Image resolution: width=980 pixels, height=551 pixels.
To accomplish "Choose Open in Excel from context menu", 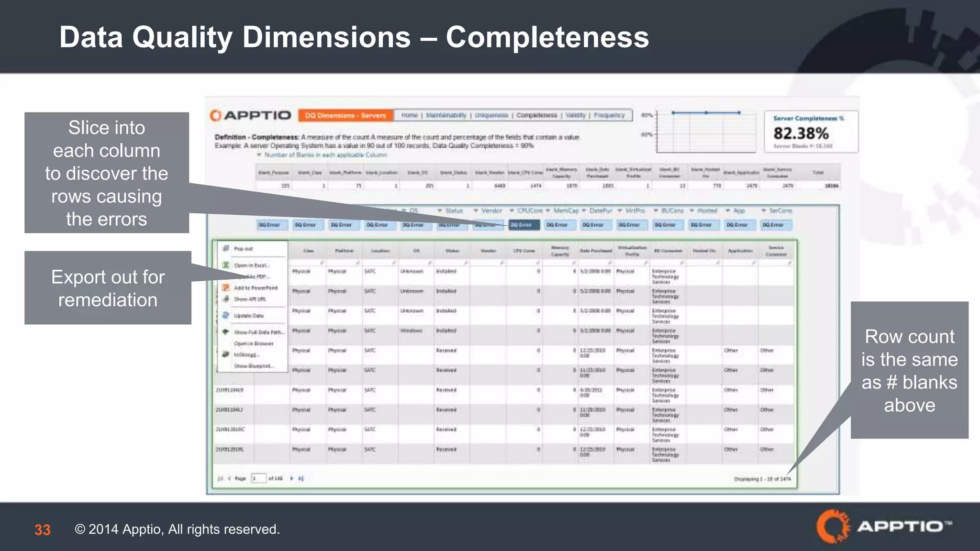I will tap(253, 265).
